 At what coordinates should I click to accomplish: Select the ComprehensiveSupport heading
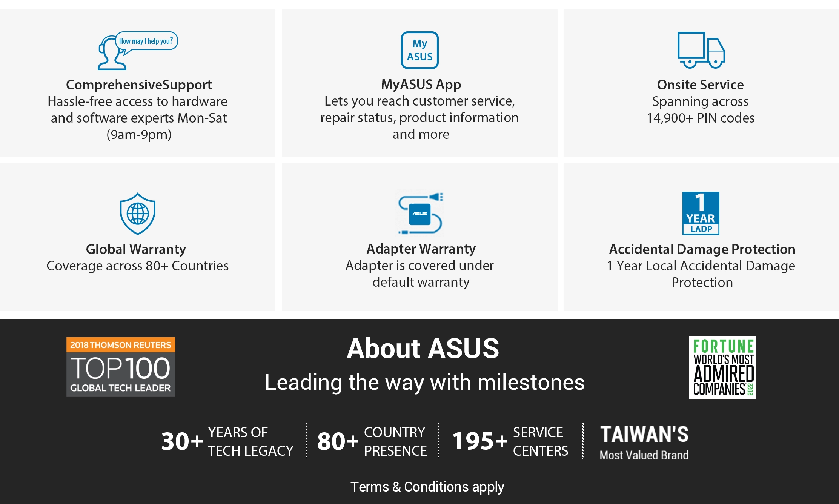click(x=139, y=85)
